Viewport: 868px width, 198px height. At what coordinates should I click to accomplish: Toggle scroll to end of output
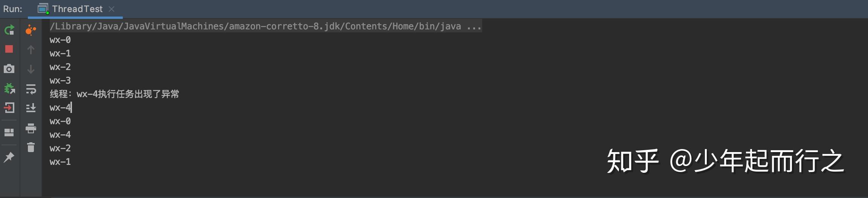pyautogui.click(x=31, y=108)
